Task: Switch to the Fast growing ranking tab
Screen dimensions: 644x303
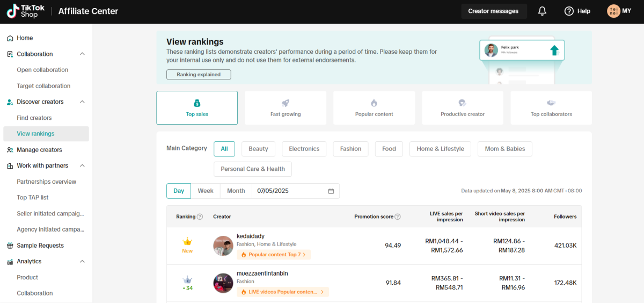Action: tap(286, 108)
